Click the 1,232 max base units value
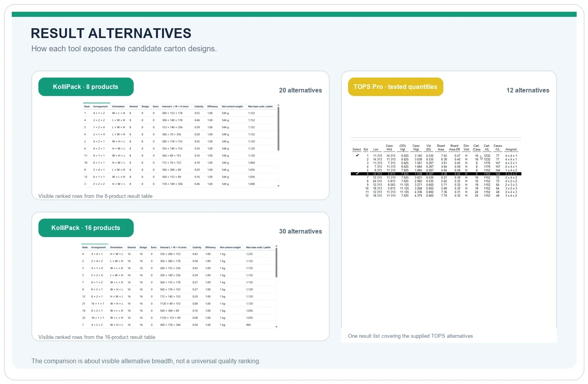The width and height of the screenshot is (588, 384). (x=249, y=254)
